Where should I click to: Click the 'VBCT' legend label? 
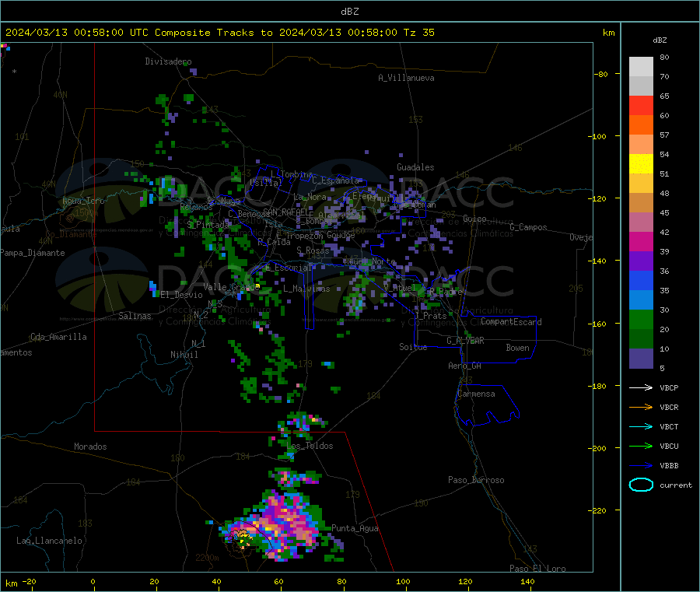pos(669,427)
